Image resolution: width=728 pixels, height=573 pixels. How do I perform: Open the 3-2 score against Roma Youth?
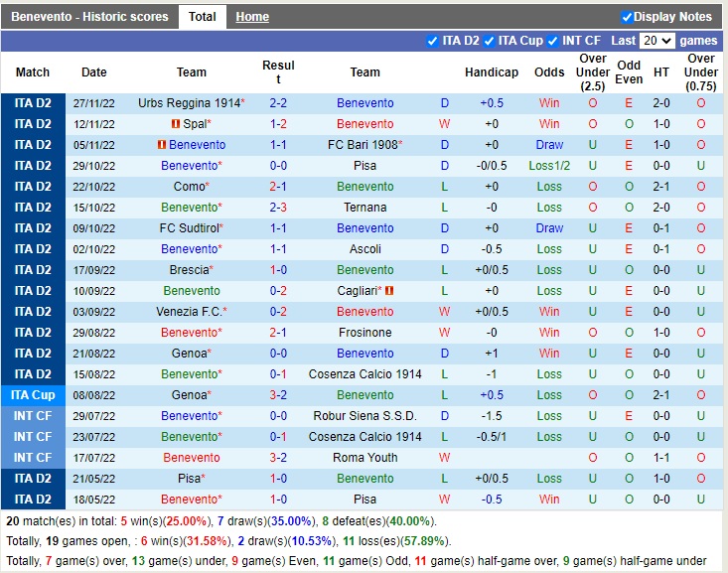click(x=278, y=458)
